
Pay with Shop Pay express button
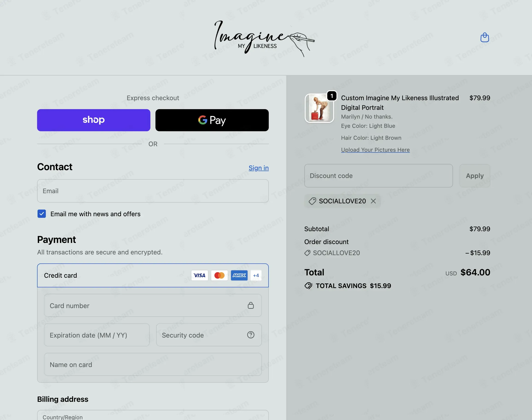[x=94, y=120]
